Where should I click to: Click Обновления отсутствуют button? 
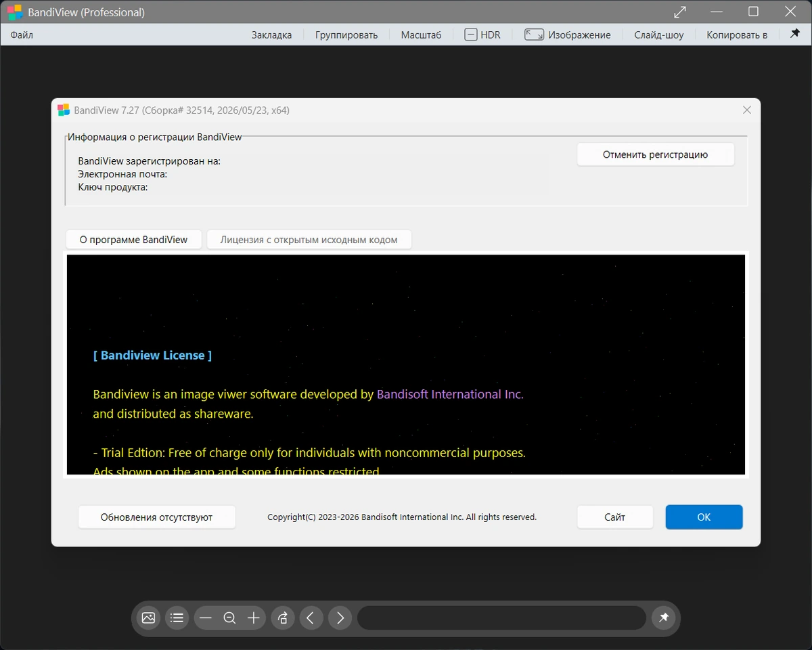point(156,517)
